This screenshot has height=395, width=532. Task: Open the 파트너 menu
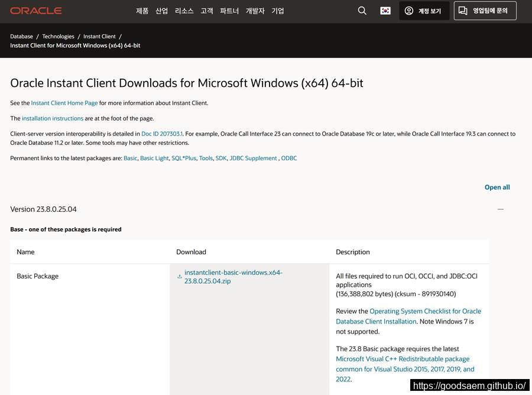pos(229,11)
